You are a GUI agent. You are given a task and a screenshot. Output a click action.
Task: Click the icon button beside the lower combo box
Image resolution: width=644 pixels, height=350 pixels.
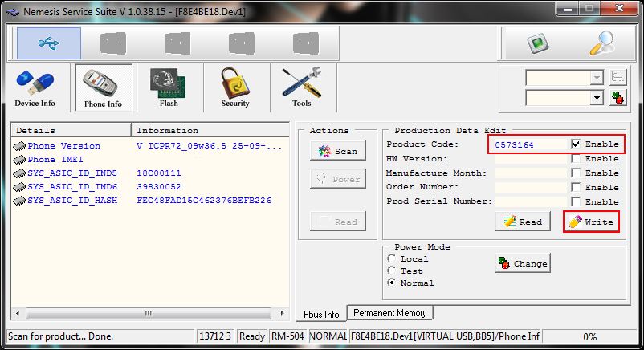point(618,98)
